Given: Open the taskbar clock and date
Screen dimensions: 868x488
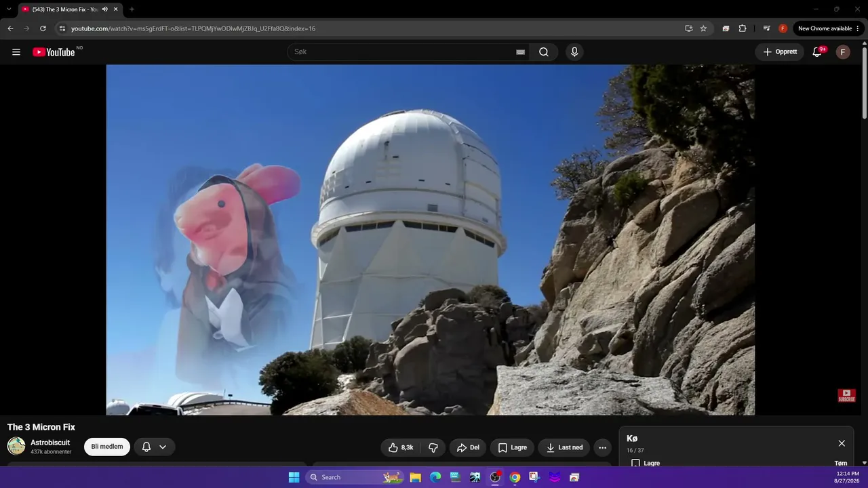Looking at the screenshot, I should point(848,477).
